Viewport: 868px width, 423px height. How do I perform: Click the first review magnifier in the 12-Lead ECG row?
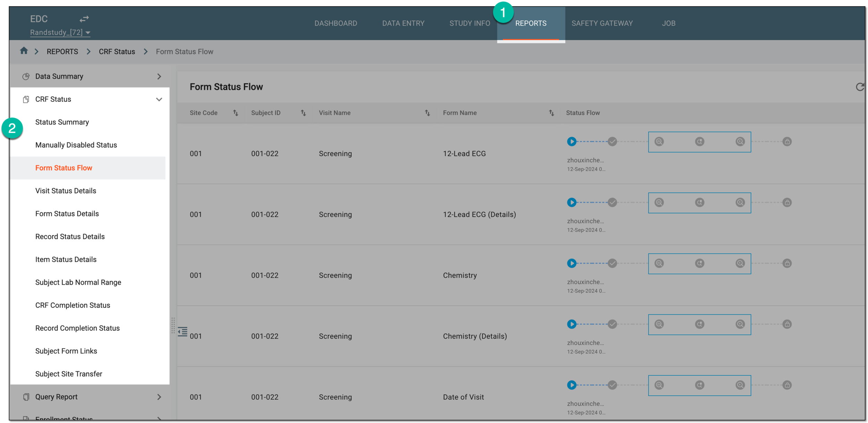(x=659, y=142)
